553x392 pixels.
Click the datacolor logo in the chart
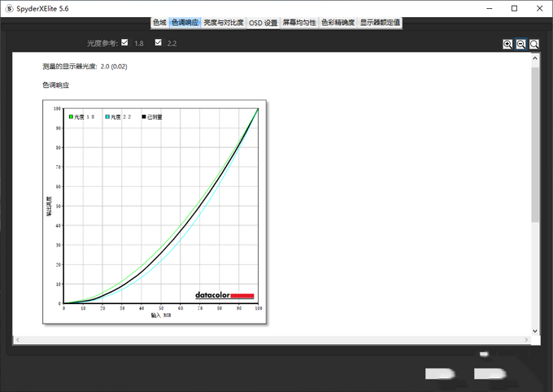224,295
